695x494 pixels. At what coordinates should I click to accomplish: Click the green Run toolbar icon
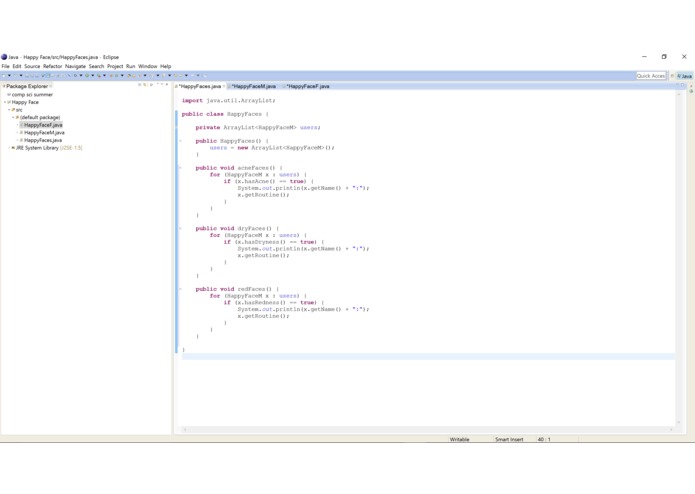tap(87, 76)
